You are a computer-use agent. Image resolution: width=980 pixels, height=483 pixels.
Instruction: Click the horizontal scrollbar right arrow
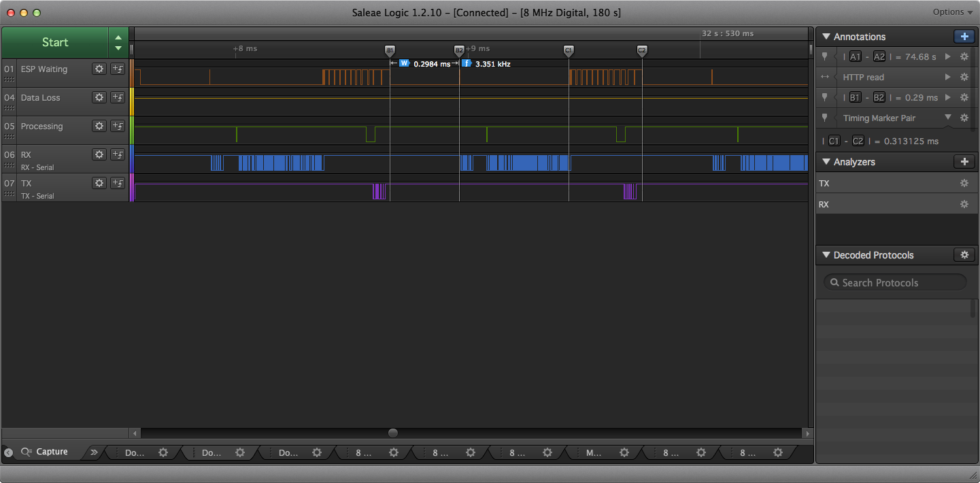pyautogui.click(x=807, y=433)
